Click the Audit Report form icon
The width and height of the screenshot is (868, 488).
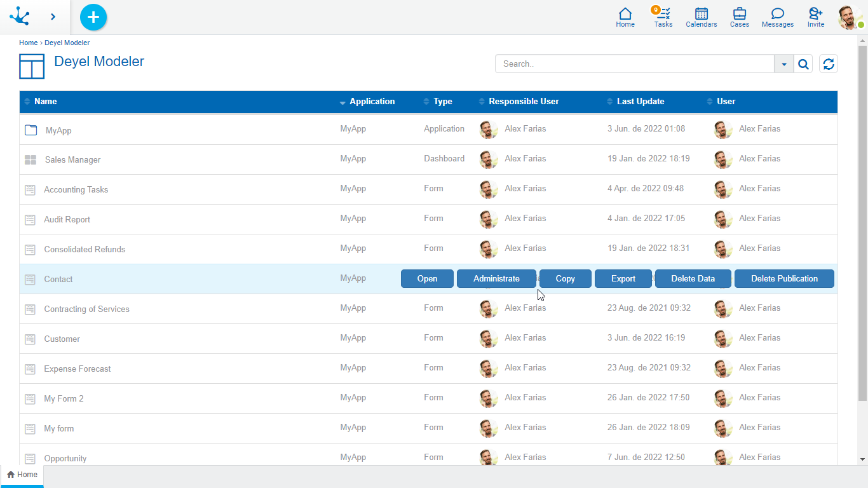click(30, 220)
